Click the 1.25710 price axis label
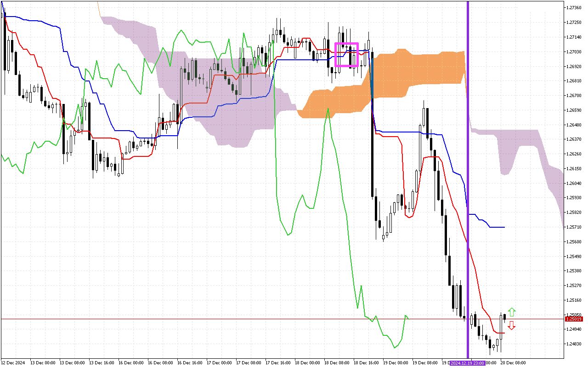 coord(574,227)
